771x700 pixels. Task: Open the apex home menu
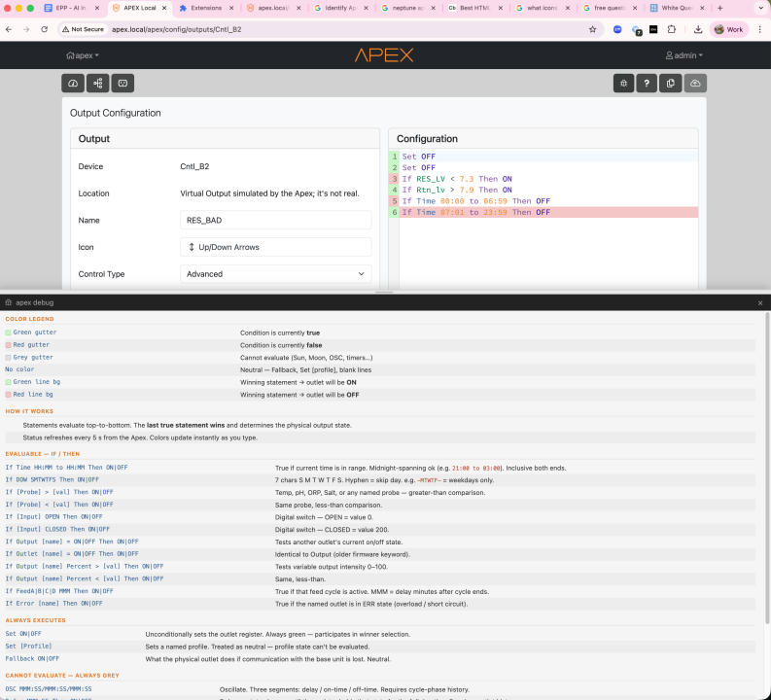[x=83, y=55]
